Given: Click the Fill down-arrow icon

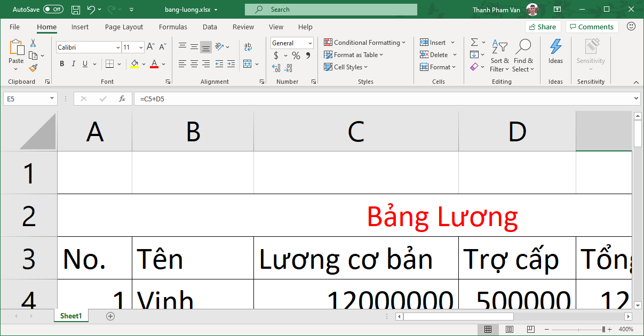Looking at the screenshot, I should click(x=474, y=54).
